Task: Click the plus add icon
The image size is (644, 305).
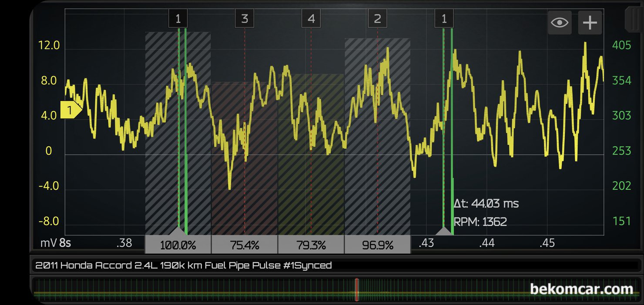Action: pos(590,23)
